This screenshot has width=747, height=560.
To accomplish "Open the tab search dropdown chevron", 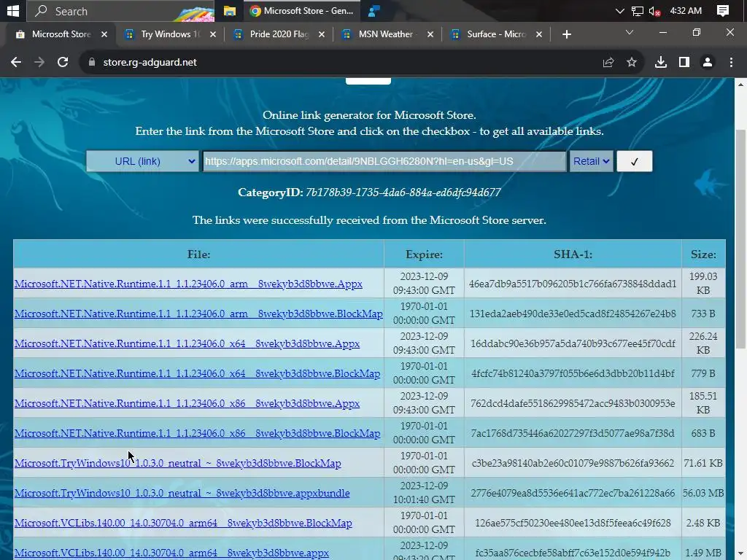I will pos(630,32).
